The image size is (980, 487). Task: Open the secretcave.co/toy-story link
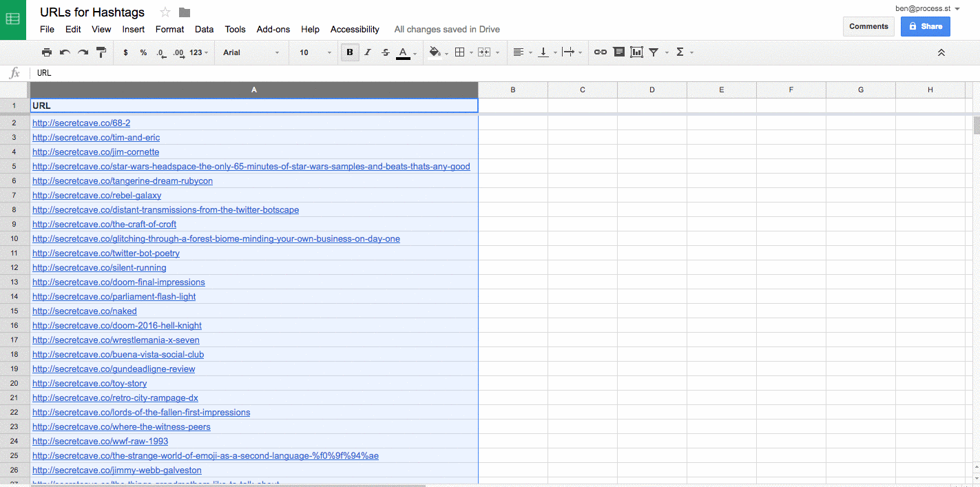click(90, 384)
